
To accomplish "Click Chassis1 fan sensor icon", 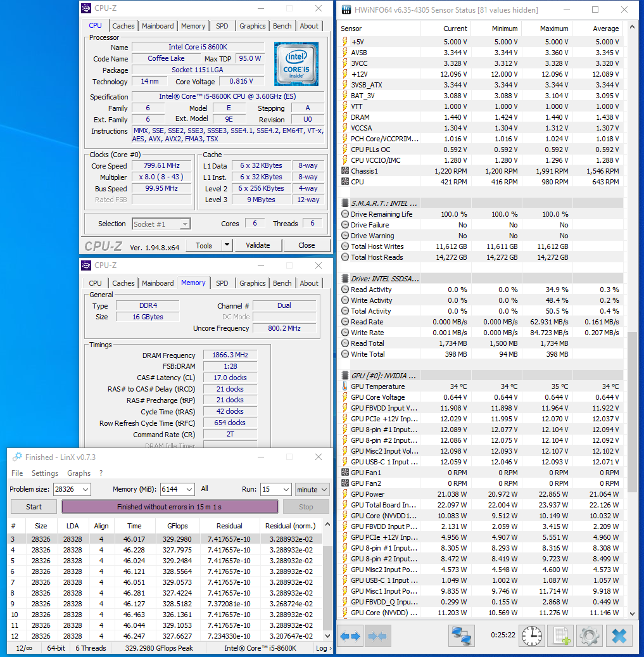I will (x=345, y=171).
